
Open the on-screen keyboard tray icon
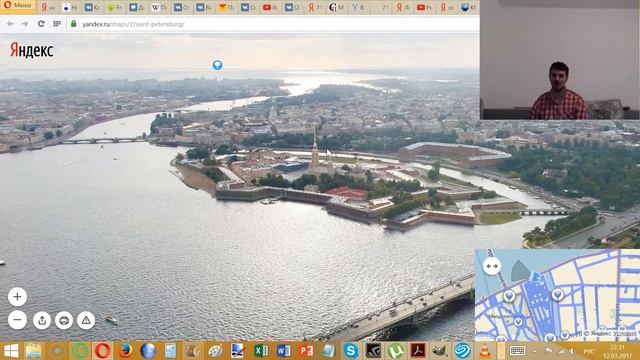pyautogui.click(x=517, y=351)
